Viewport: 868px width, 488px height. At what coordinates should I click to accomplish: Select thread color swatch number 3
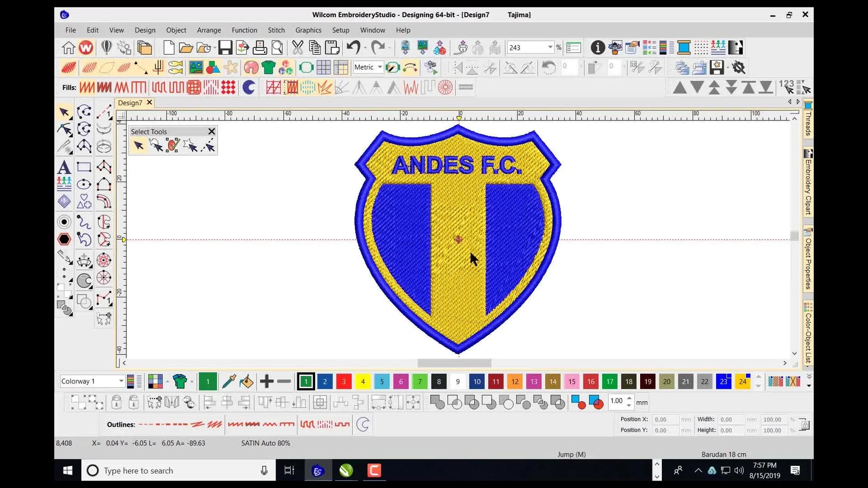(344, 382)
